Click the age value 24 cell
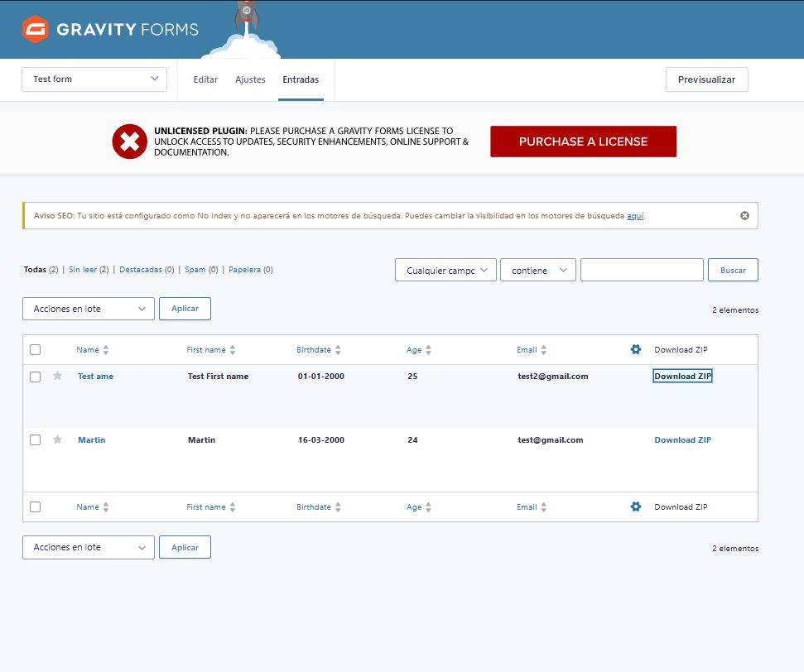The height and width of the screenshot is (672, 804). (x=412, y=439)
